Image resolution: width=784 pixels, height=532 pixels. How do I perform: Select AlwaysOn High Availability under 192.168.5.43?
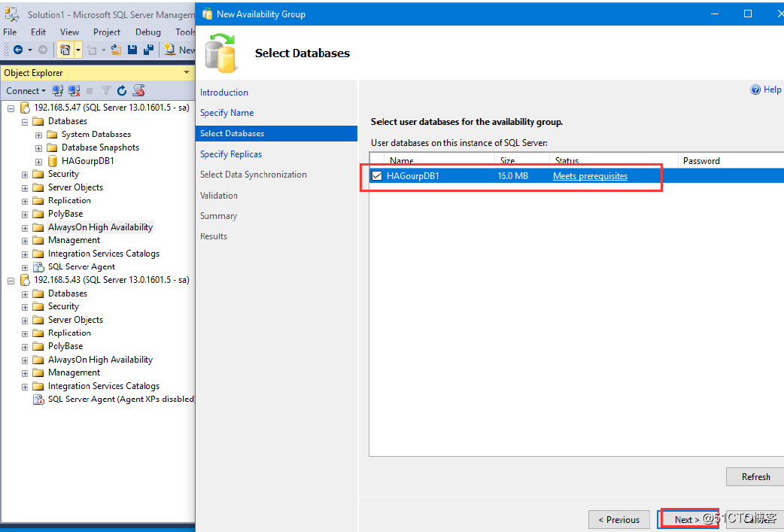(x=100, y=360)
